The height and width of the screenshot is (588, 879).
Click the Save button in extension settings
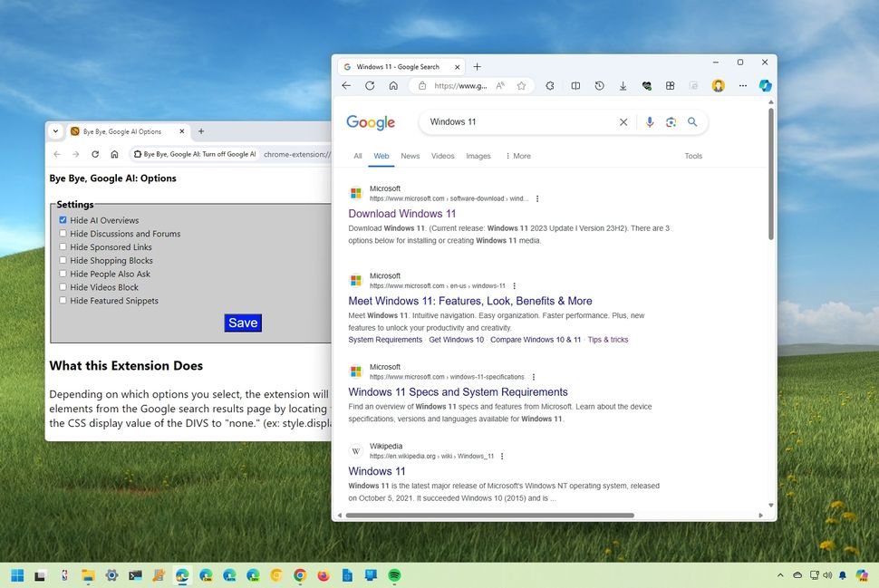click(242, 322)
